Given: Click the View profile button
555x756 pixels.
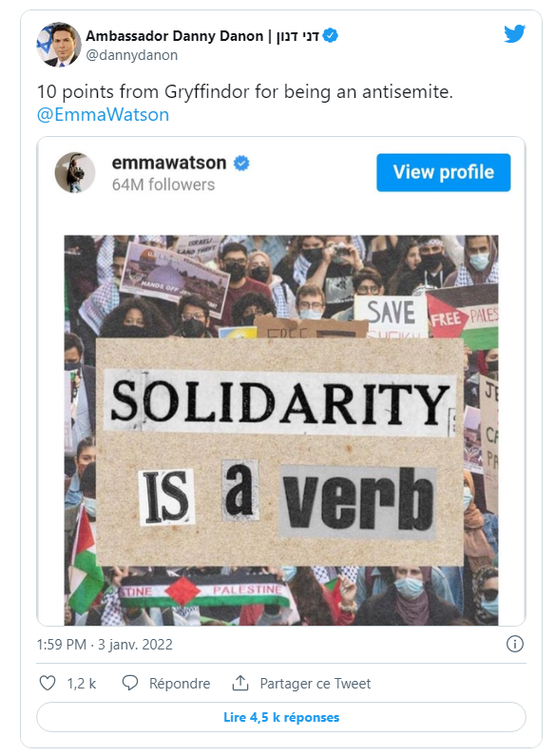Looking at the screenshot, I should tap(443, 172).
